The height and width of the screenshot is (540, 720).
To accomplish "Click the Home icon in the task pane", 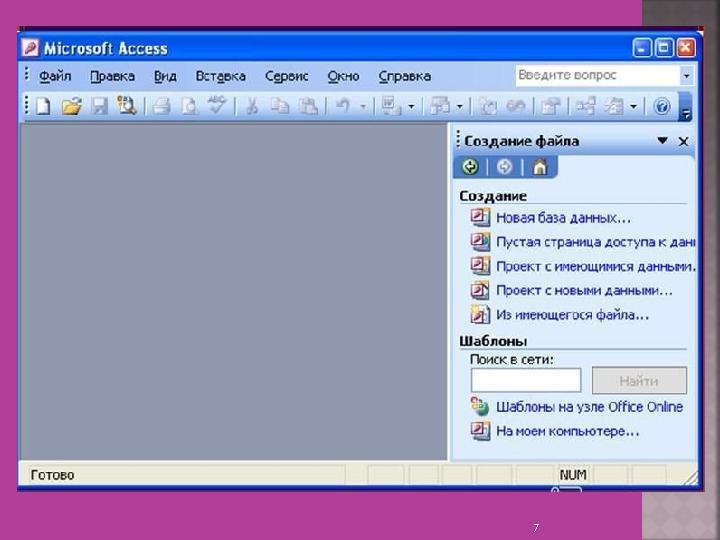I will (540, 167).
